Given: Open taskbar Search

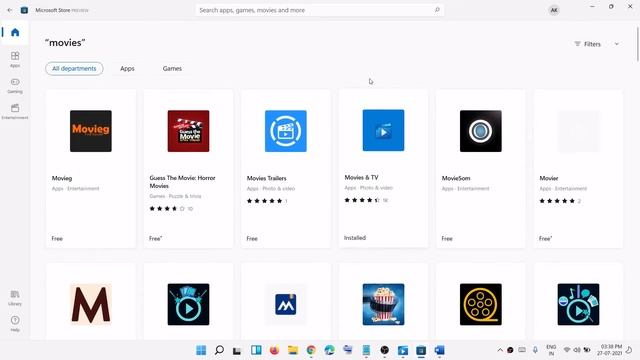Looking at the screenshot, I should click(x=219, y=350).
